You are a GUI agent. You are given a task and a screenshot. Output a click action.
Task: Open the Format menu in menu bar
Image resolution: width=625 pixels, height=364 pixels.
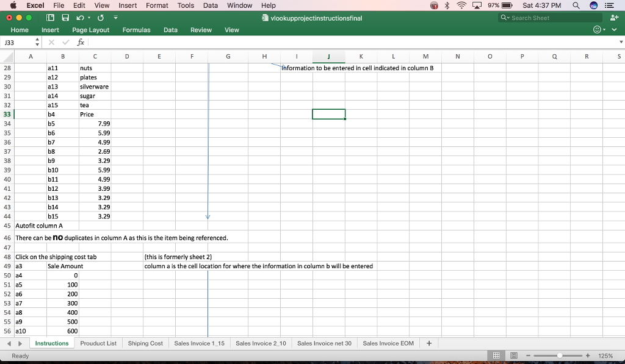coord(157,5)
